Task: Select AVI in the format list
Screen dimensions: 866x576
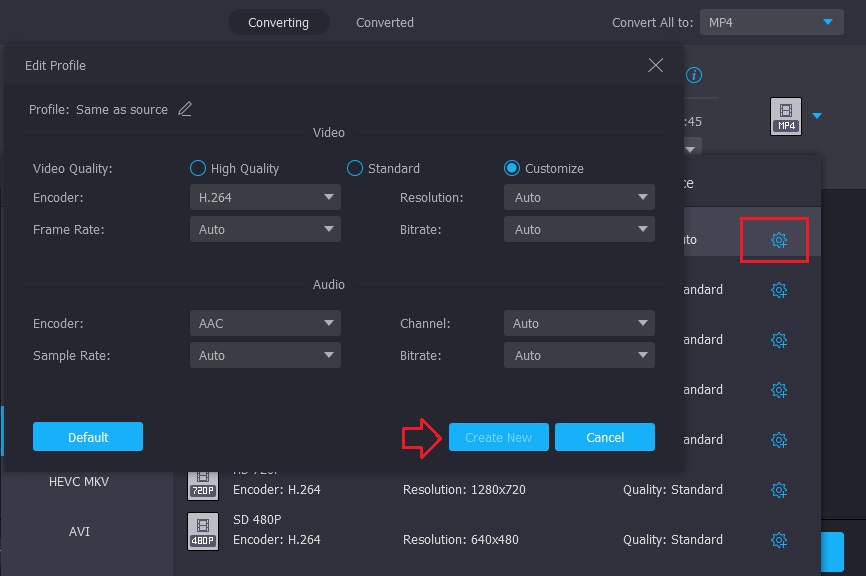Action: [x=79, y=531]
